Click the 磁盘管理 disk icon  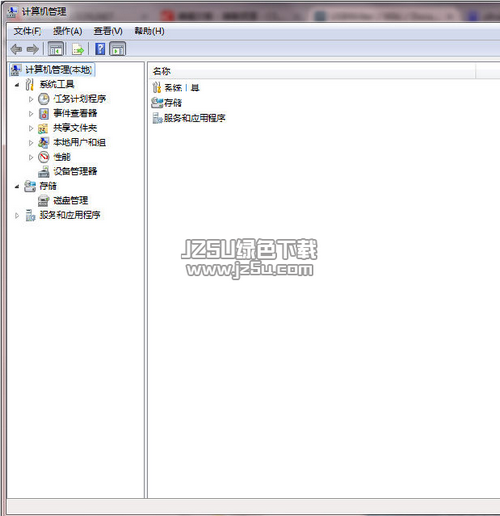coord(43,201)
